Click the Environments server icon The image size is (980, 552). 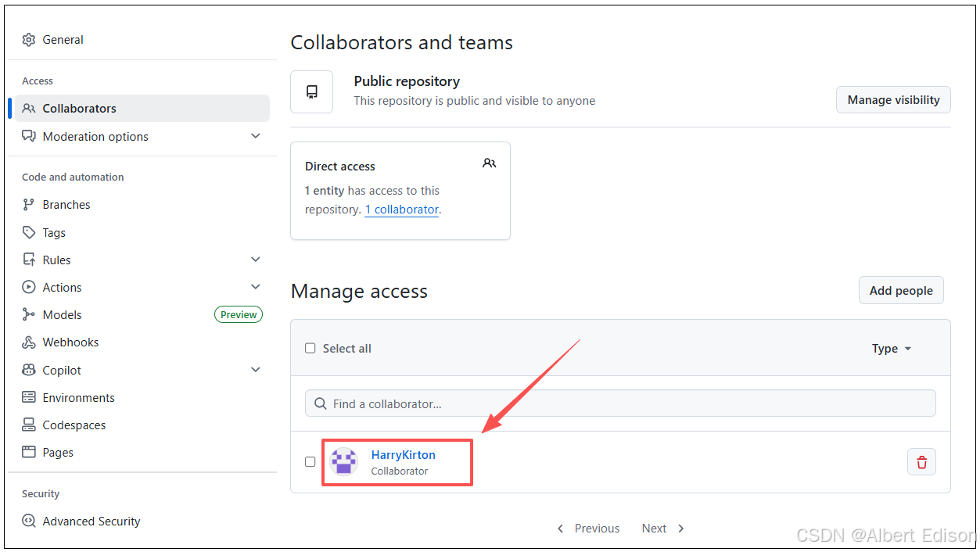coord(29,397)
